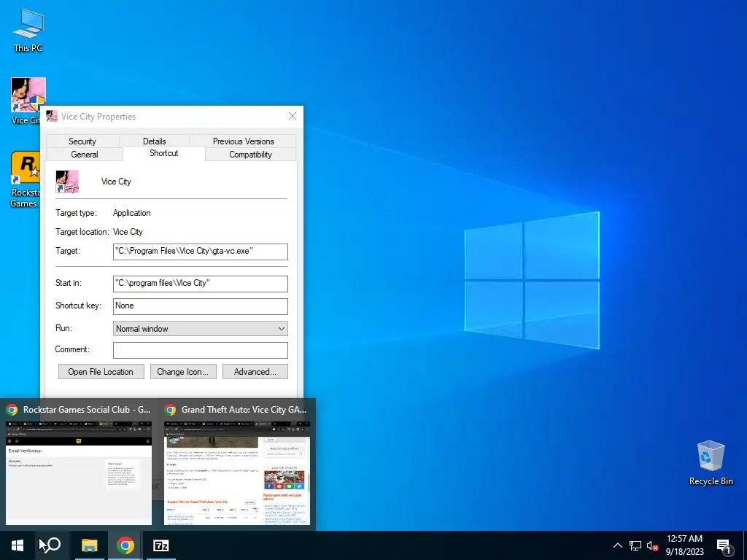The height and width of the screenshot is (560, 747).
Task: Open the network status tray icon
Action: [x=635, y=545]
